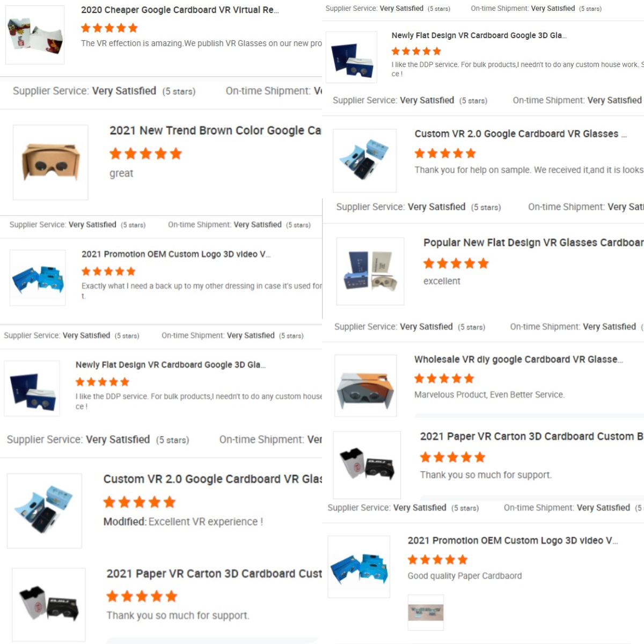Open the "2020 Cheaper Google Cardboard VR" product title

click(x=180, y=10)
